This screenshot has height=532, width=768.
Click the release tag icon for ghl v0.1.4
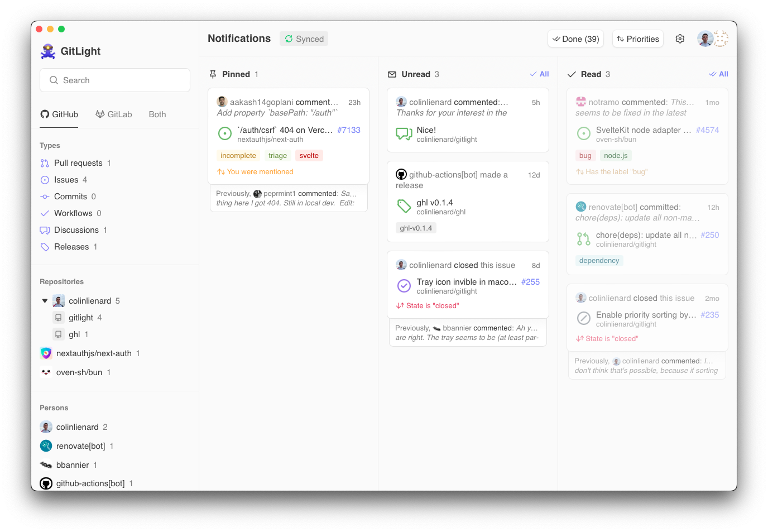click(404, 207)
